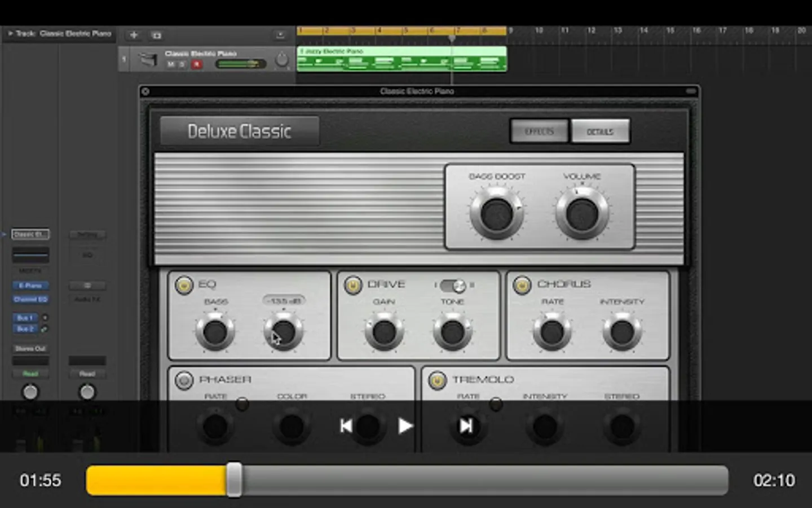
Task: Open the Deluxe Classic preset selector
Action: pos(240,132)
